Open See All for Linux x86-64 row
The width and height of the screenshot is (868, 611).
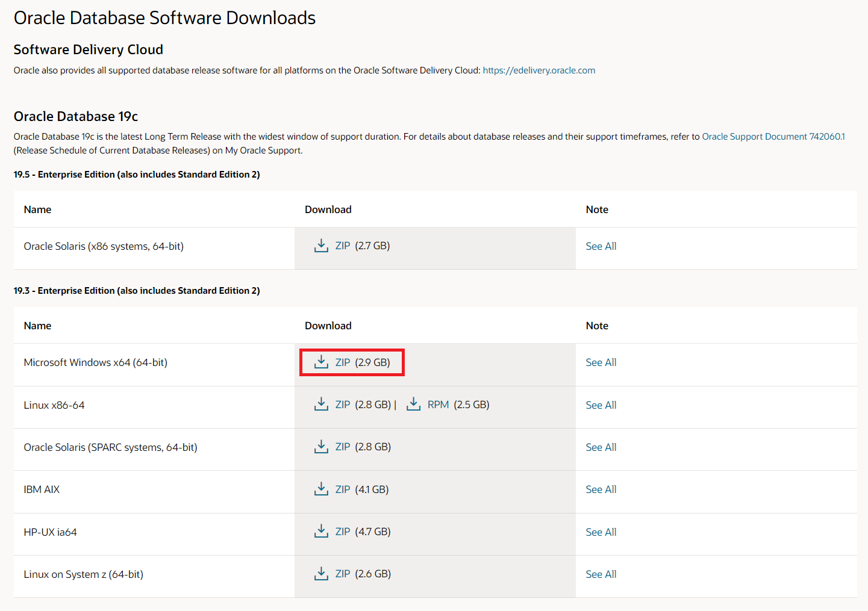pyautogui.click(x=601, y=405)
